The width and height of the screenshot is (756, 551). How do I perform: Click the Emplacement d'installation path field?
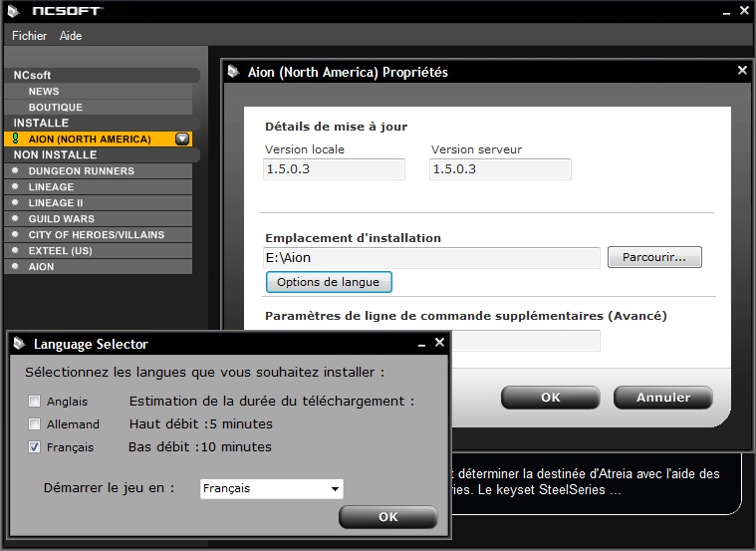[x=431, y=258]
